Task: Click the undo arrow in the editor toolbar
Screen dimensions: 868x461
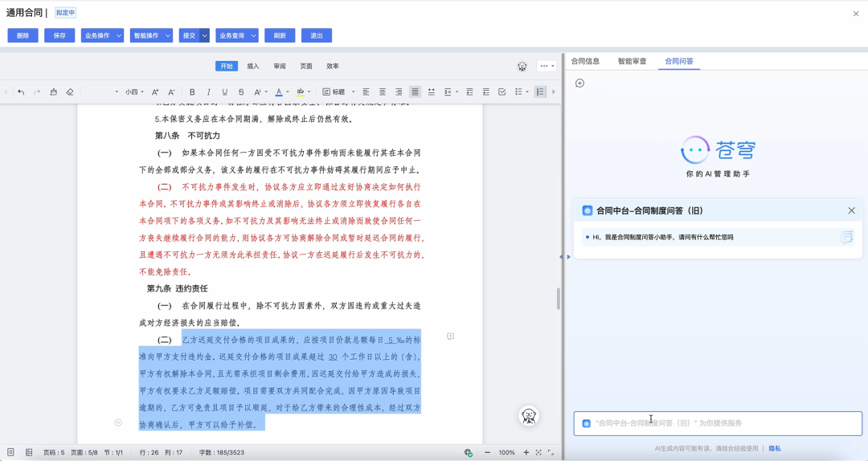Action: pyautogui.click(x=21, y=92)
